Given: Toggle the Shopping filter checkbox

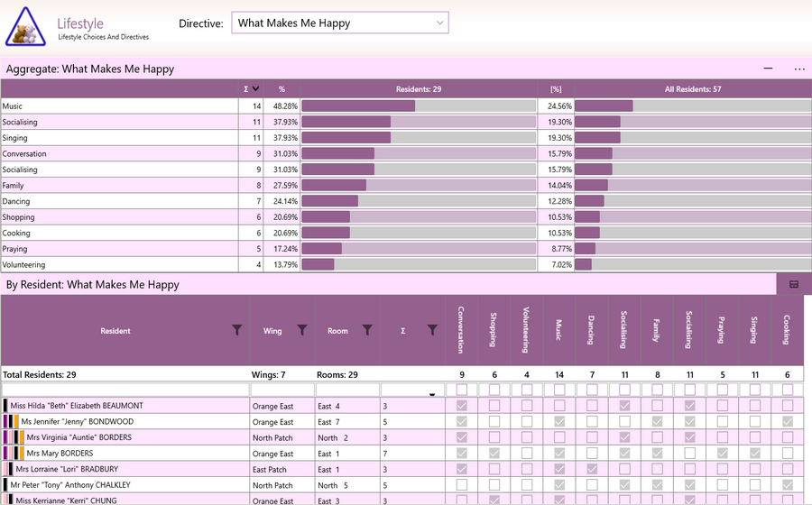Looking at the screenshot, I should [x=494, y=390].
